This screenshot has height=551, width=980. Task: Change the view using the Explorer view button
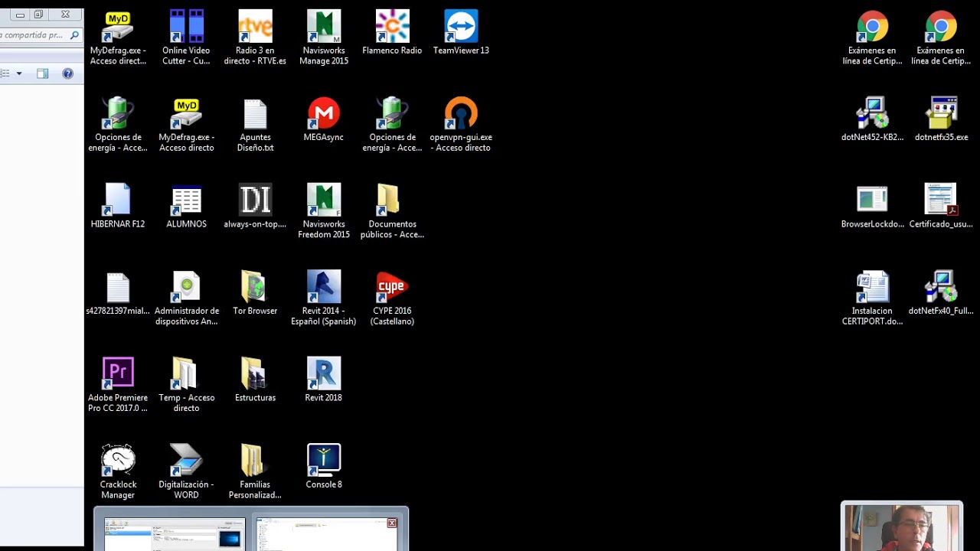(x=5, y=73)
